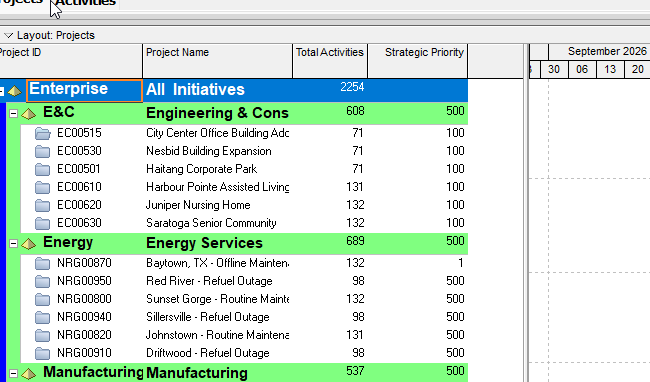Screen dimensions: 650x382
Task: Sort by the Strategic Priority column header
Action: 418,61
